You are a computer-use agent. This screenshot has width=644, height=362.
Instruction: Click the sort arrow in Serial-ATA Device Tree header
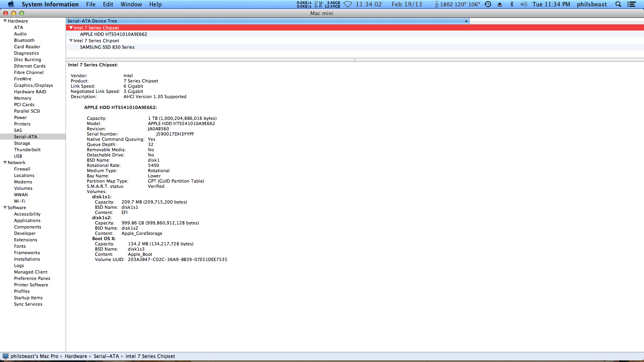click(x=466, y=21)
